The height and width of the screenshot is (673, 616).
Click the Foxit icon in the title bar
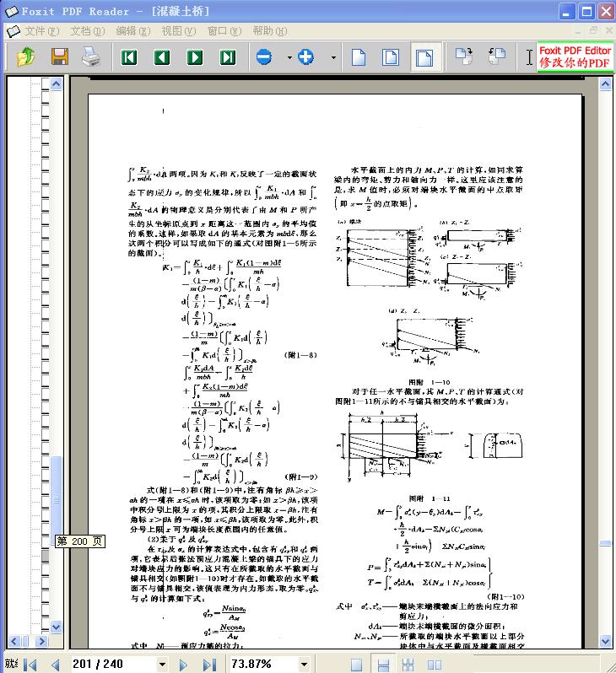pos(11,11)
